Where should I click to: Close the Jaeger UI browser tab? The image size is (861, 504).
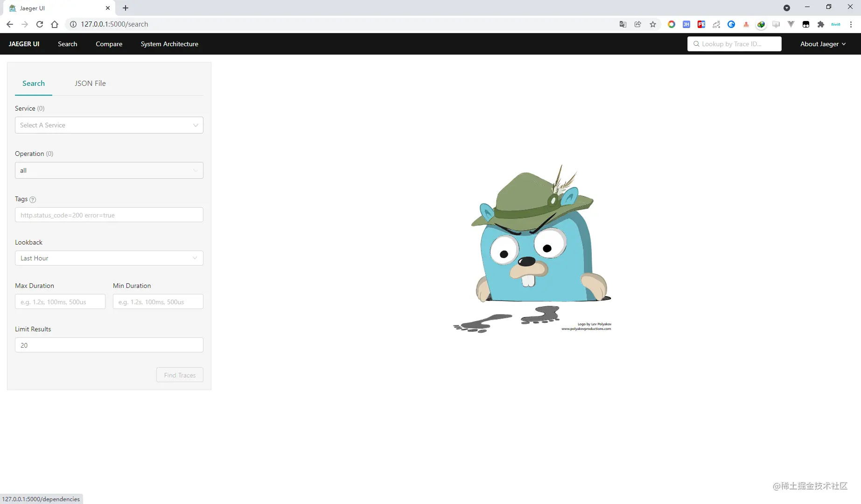tap(108, 8)
